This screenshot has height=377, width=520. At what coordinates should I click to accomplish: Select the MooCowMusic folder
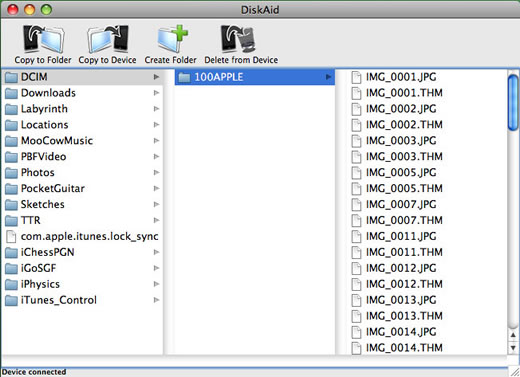[82, 141]
